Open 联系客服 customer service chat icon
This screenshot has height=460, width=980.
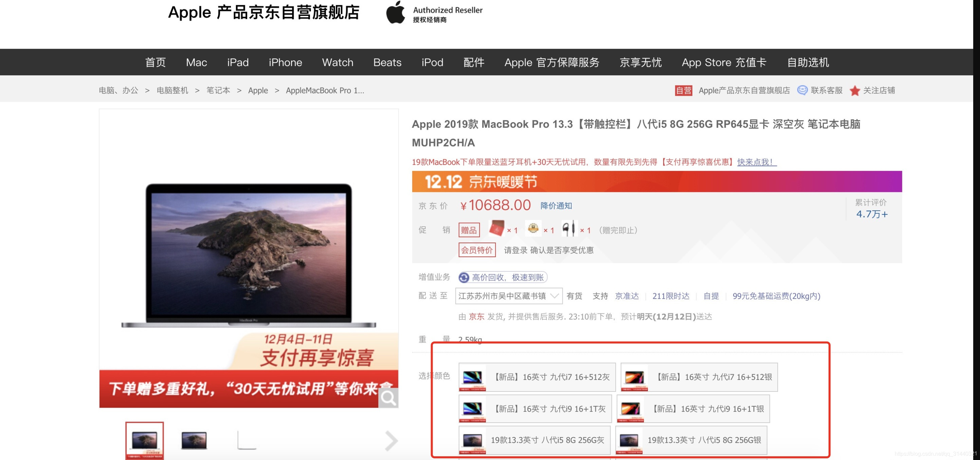[x=802, y=90]
